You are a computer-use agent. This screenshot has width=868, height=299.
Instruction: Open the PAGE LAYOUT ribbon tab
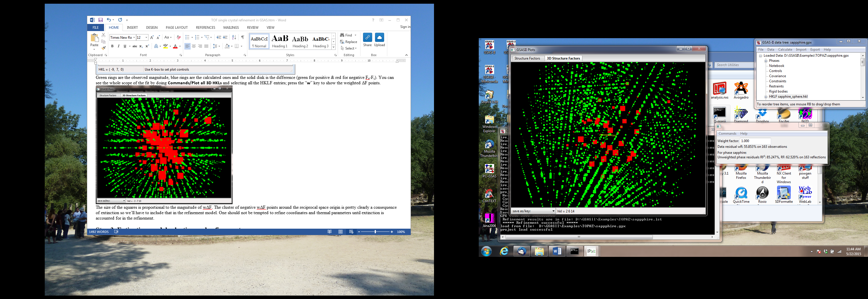point(177,28)
